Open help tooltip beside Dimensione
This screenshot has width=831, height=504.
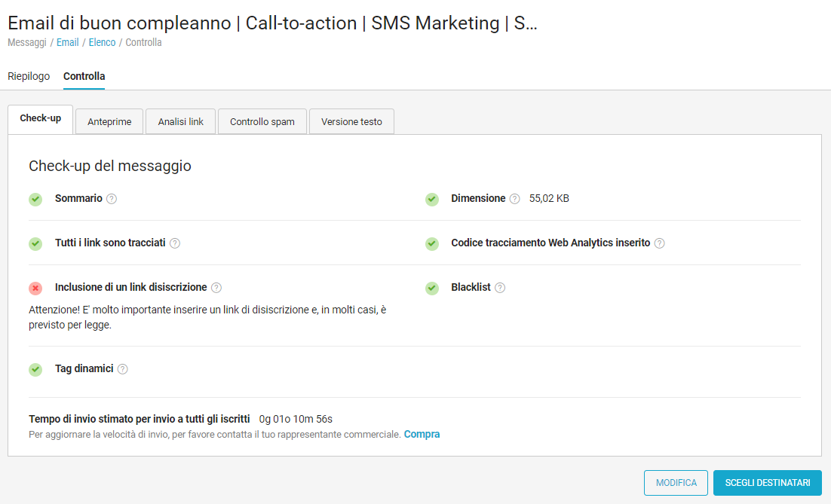point(514,199)
